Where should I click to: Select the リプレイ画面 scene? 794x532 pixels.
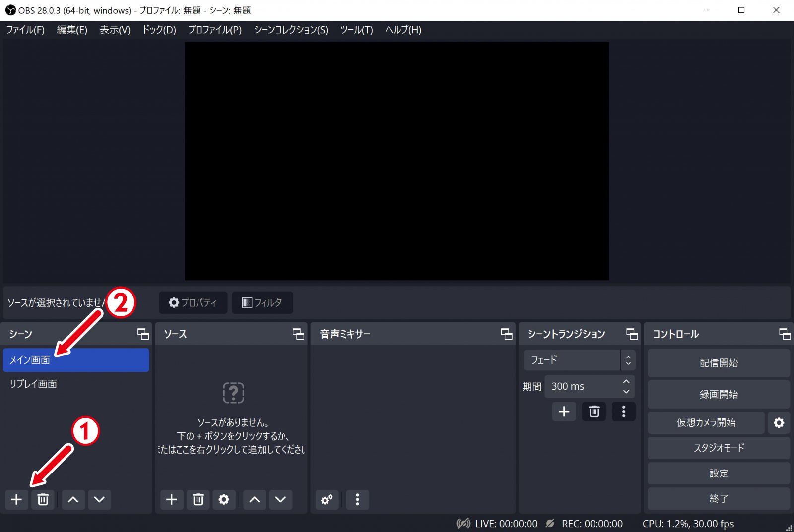(76, 384)
